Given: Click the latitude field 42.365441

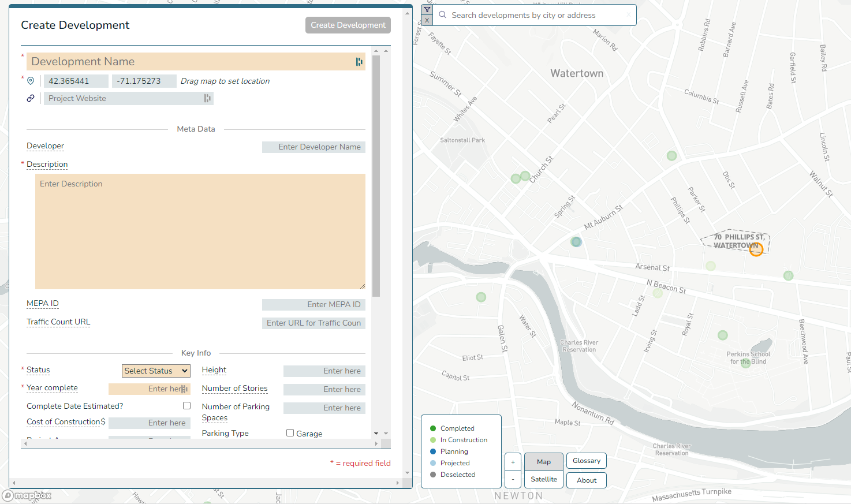Looking at the screenshot, I should 76,81.
